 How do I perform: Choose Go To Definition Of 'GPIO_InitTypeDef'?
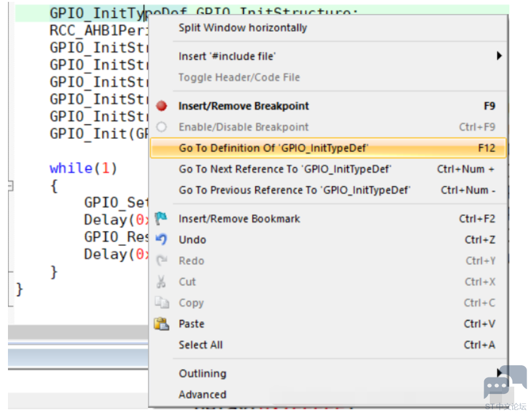point(328,148)
